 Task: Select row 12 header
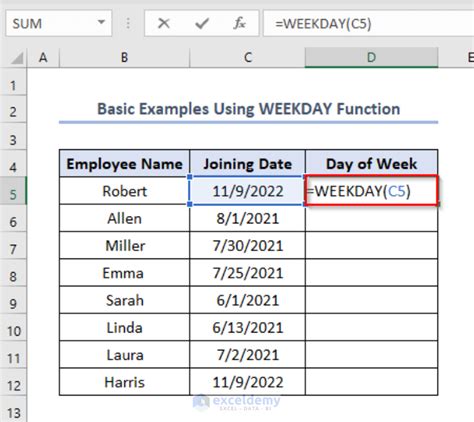(13, 385)
